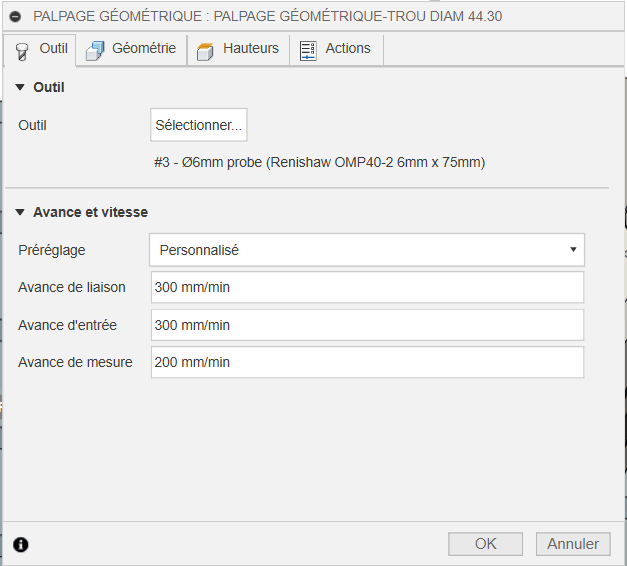627x566 pixels.
Task: Select the Outil tab label
Action: (x=54, y=49)
